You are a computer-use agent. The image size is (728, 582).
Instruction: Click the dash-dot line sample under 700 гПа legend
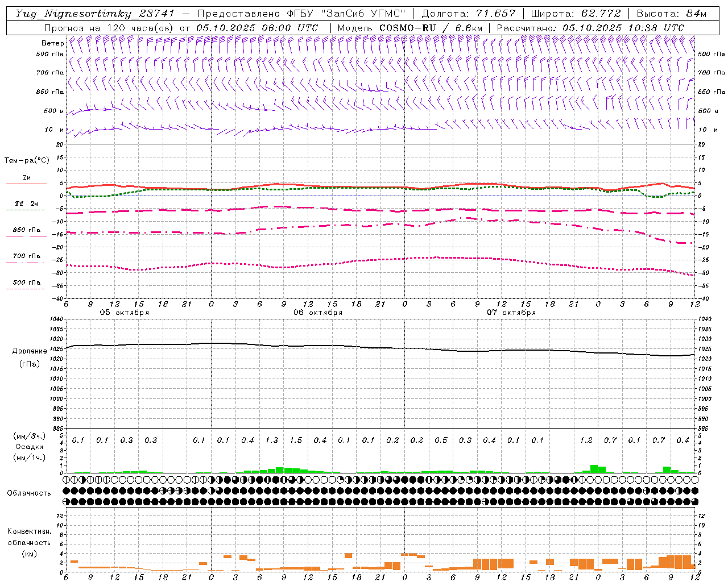coord(26,263)
